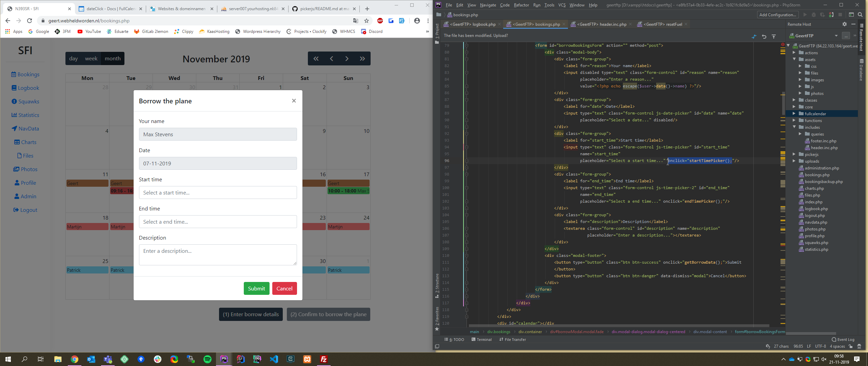This screenshot has width=868, height=366.
Task: Switch calendar to week view
Action: (x=91, y=58)
